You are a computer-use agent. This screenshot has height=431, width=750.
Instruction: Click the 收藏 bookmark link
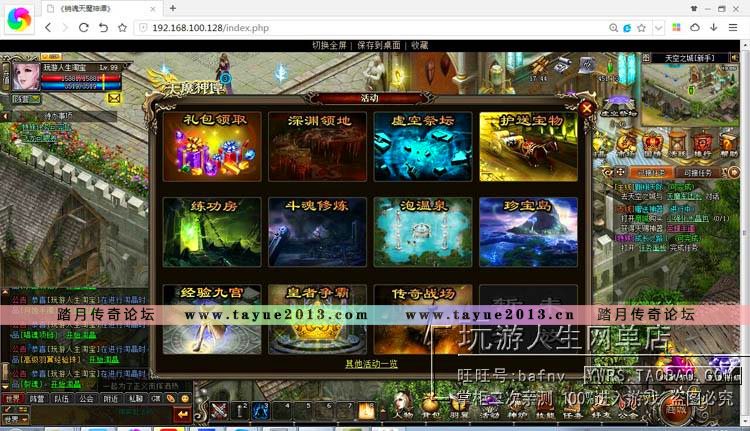[x=419, y=45]
